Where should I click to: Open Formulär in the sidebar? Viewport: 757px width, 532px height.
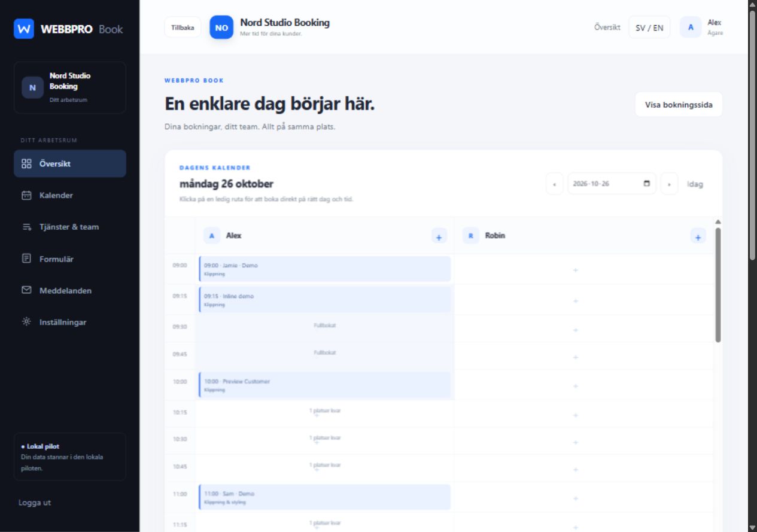[x=70, y=259]
